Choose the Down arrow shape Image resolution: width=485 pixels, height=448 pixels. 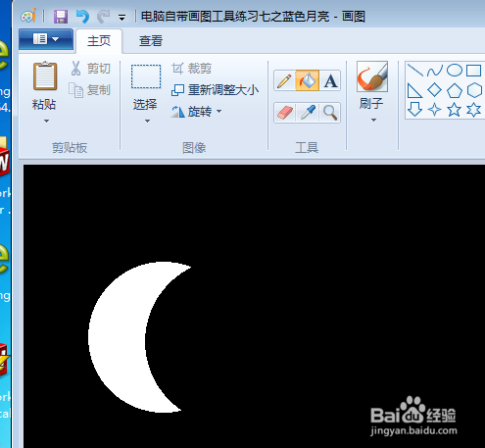415,110
